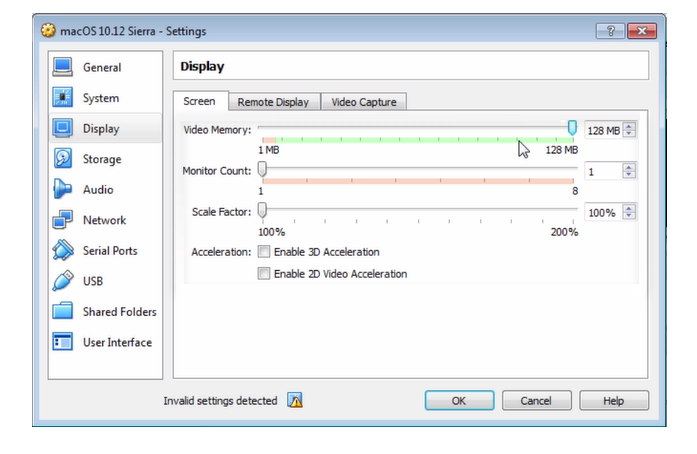Click the Cancel button
Image resolution: width=697 pixels, height=454 pixels.
[537, 401]
